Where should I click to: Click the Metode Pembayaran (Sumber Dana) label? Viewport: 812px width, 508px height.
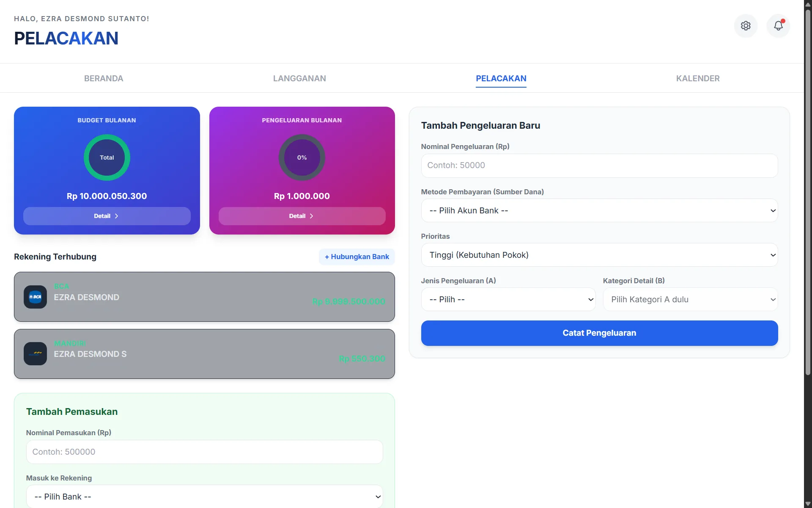(x=483, y=192)
